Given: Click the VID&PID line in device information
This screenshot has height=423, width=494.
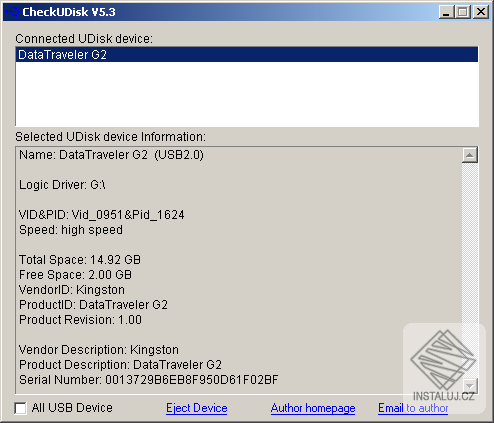Looking at the screenshot, I should pos(102,215).
